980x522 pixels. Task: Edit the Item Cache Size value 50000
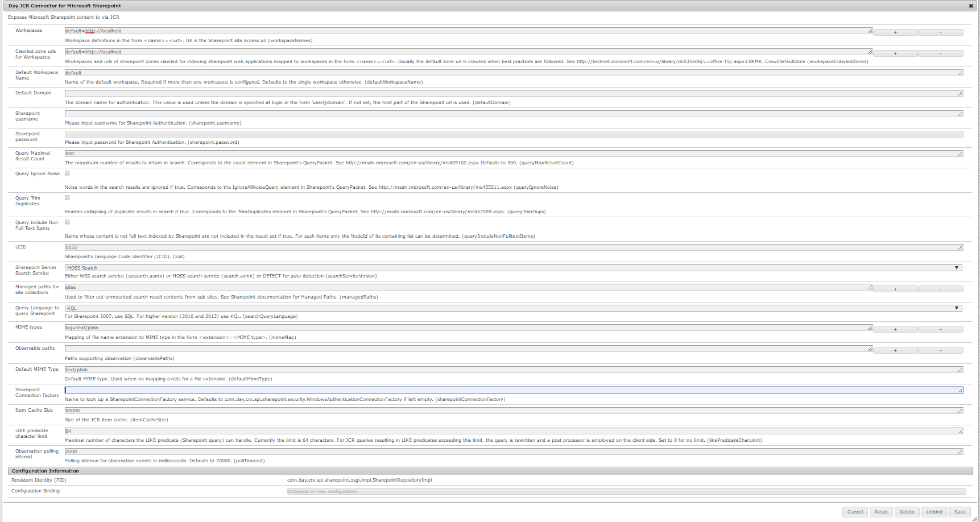pyautogui.click(x=514, y=411)
